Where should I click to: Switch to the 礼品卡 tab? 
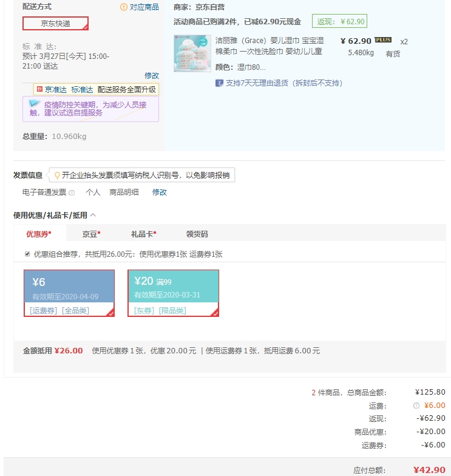pos(143,234)
